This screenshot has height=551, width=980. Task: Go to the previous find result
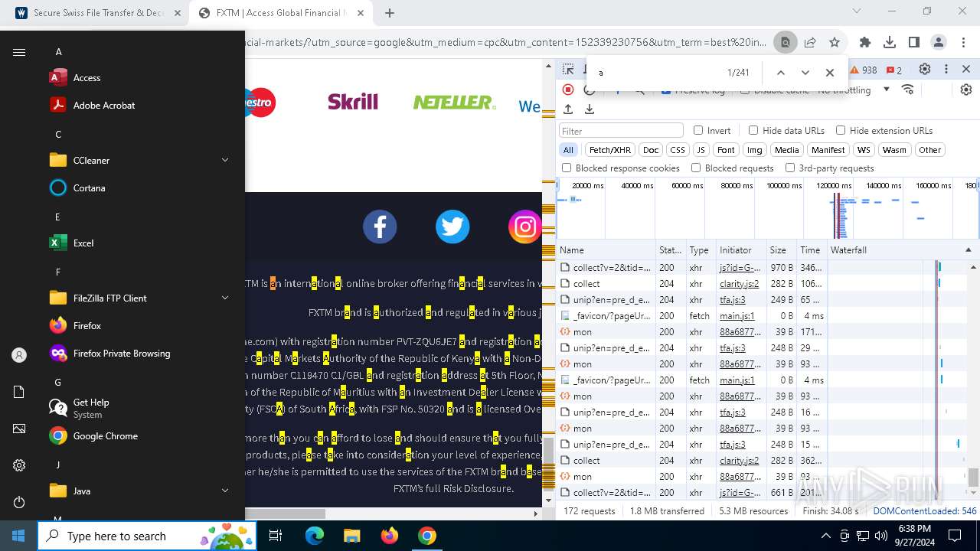[780, 73]
